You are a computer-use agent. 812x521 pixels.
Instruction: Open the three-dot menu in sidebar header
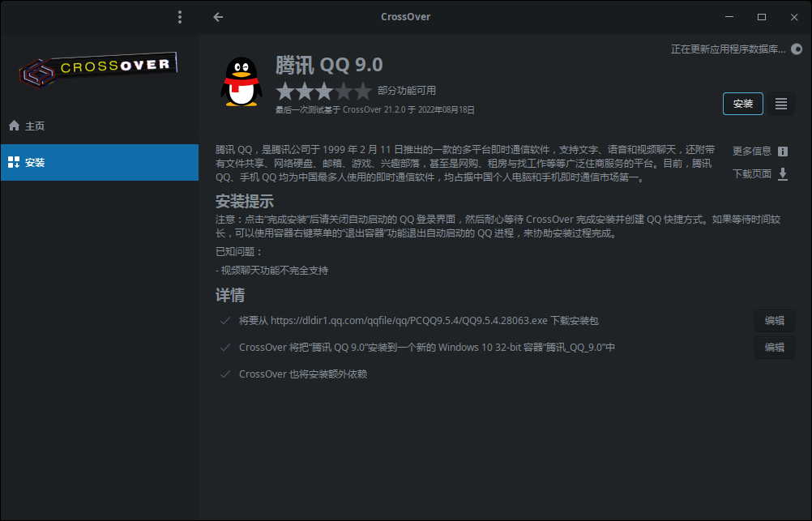pos(180,17)
